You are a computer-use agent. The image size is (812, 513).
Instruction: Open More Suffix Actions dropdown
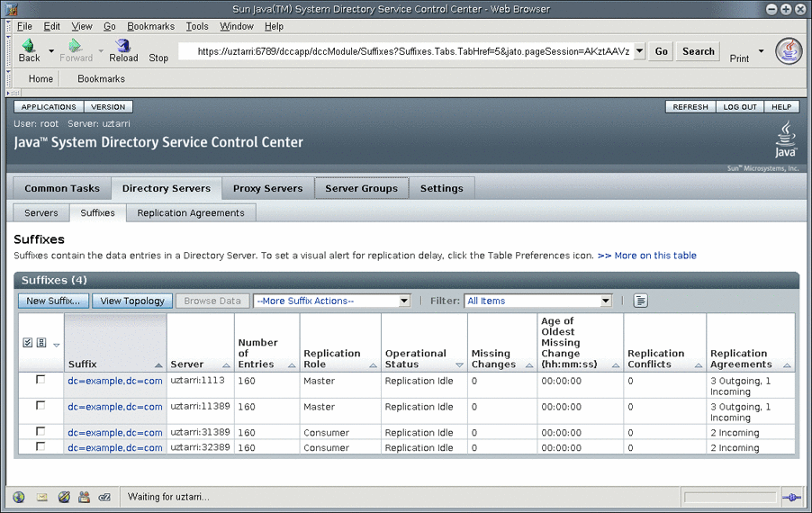(331, 301)
